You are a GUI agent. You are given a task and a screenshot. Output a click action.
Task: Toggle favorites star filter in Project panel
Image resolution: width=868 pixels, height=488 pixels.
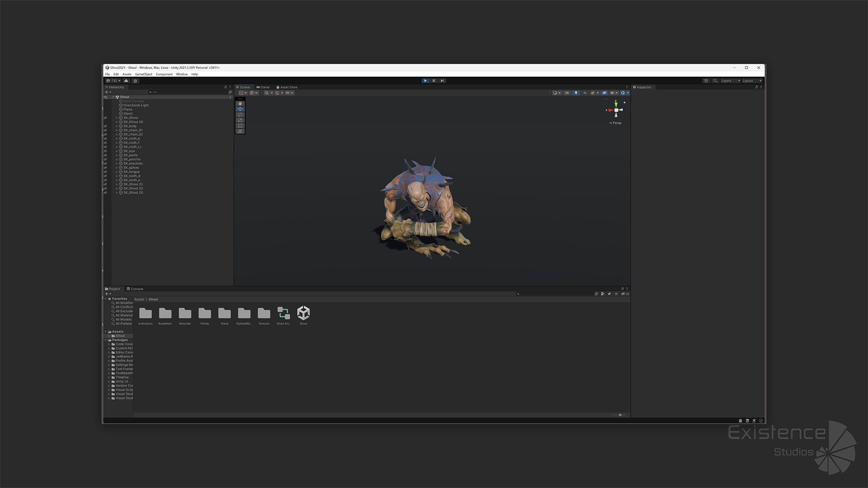616,294
